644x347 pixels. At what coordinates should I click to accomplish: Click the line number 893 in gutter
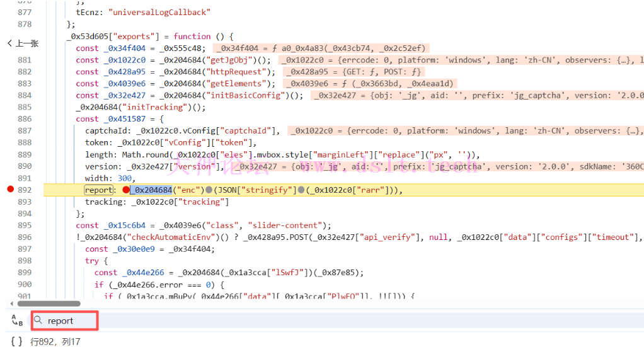[x=25, y=202]
